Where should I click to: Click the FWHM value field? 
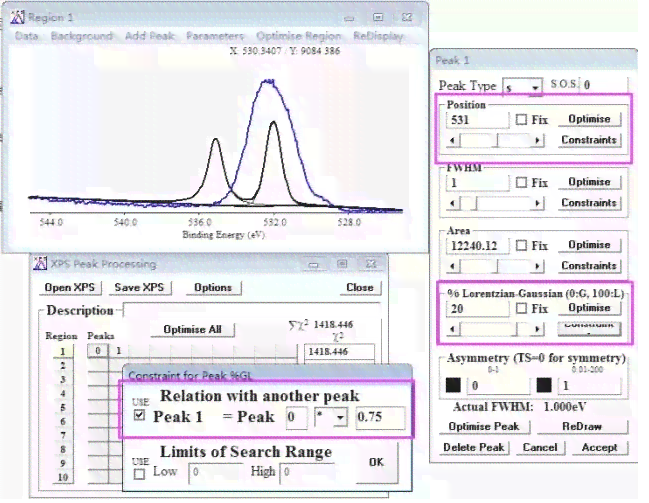(x=477, y=183)
